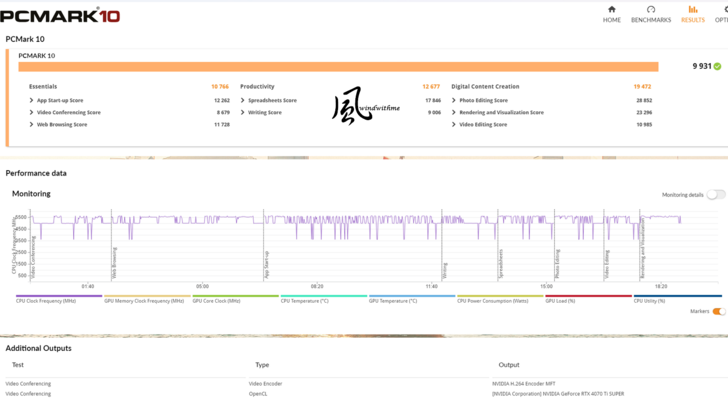Expand Web Browsing Score details
The height and width of the screenshot is (400, 728).
31,125
